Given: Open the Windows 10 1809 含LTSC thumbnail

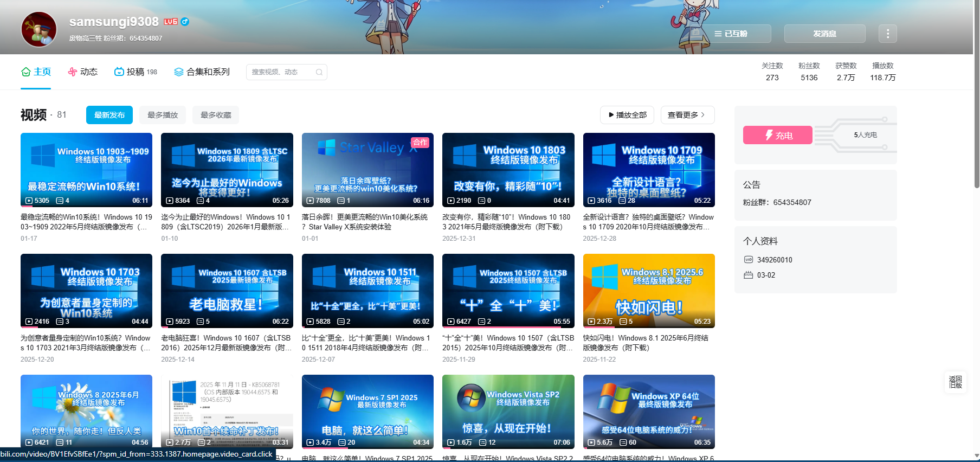Looking at the screenshot, I should click(x=227, y=170).
